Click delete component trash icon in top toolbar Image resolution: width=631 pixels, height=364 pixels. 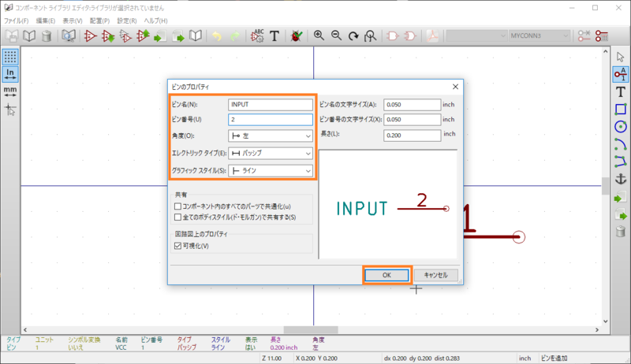pyautogui.click(x=47, y=36)
